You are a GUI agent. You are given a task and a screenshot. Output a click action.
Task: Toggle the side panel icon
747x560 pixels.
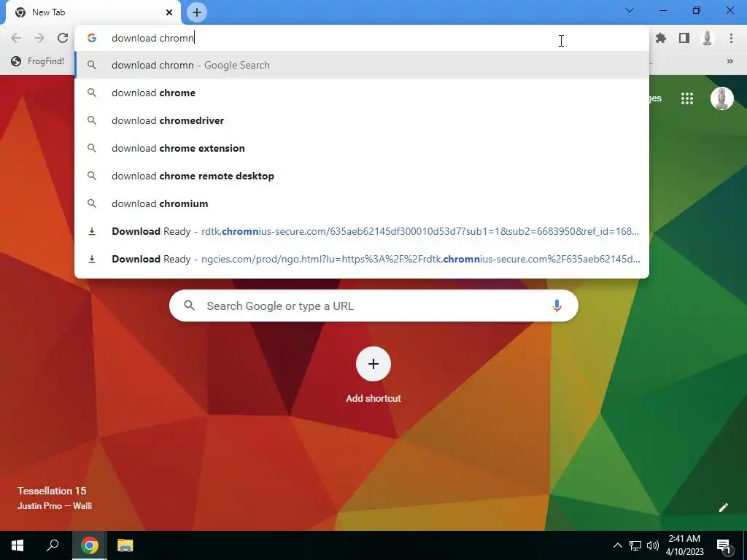[x=684, y=38]
